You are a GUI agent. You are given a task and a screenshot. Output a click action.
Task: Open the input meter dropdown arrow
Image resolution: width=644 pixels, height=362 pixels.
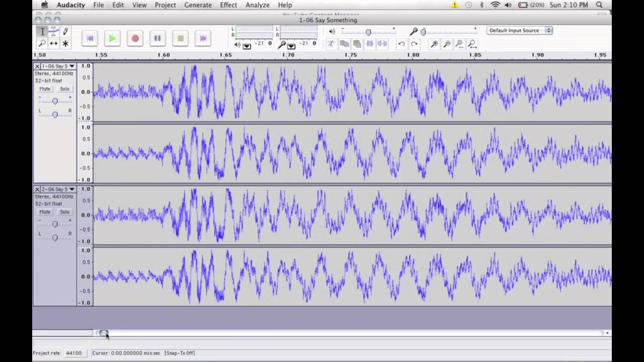[291, 46]
